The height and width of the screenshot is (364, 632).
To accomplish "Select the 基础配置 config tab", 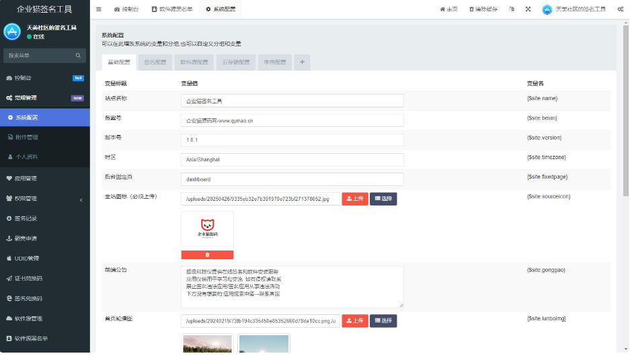I will (x=119, y=62).
